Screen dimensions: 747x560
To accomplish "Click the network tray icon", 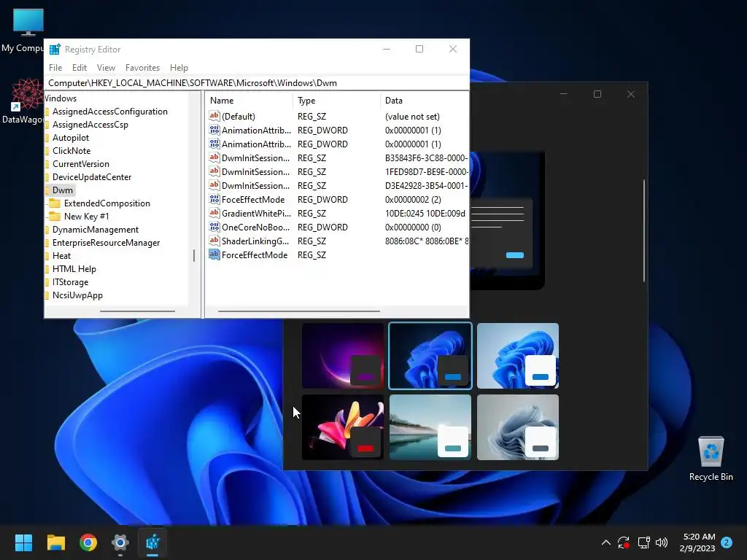I will point(643,542).
